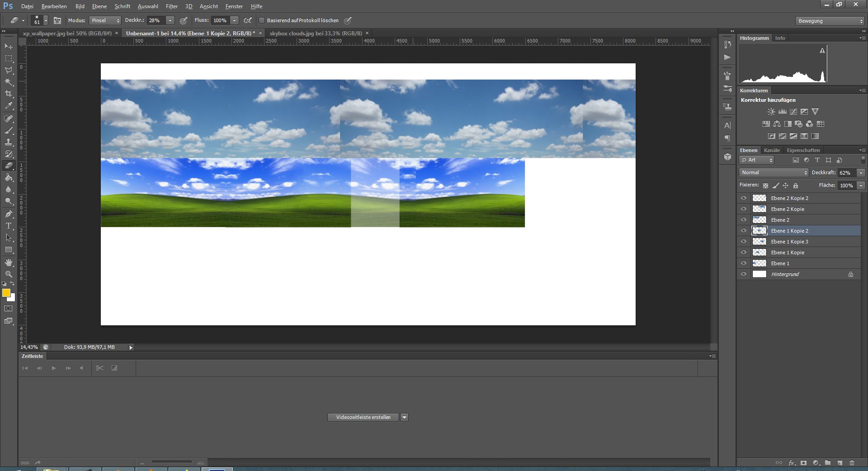Open the Auswahl menu

point(148,6)
